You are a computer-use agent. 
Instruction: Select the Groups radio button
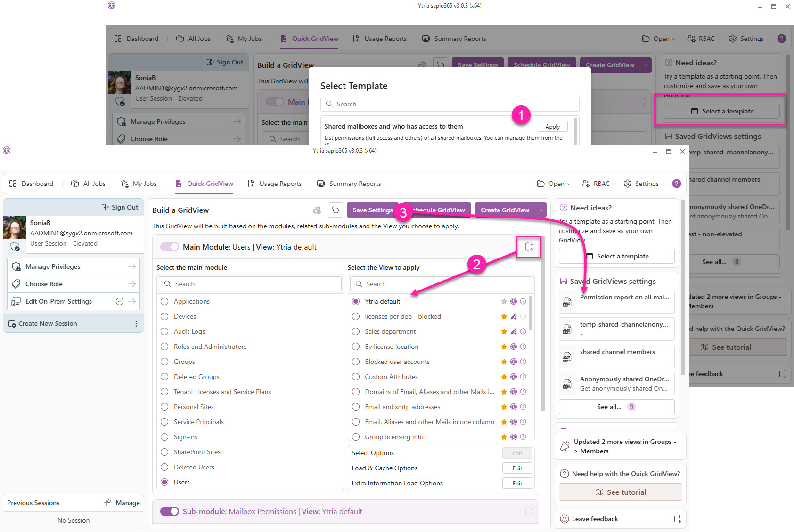tap(164, 362)
